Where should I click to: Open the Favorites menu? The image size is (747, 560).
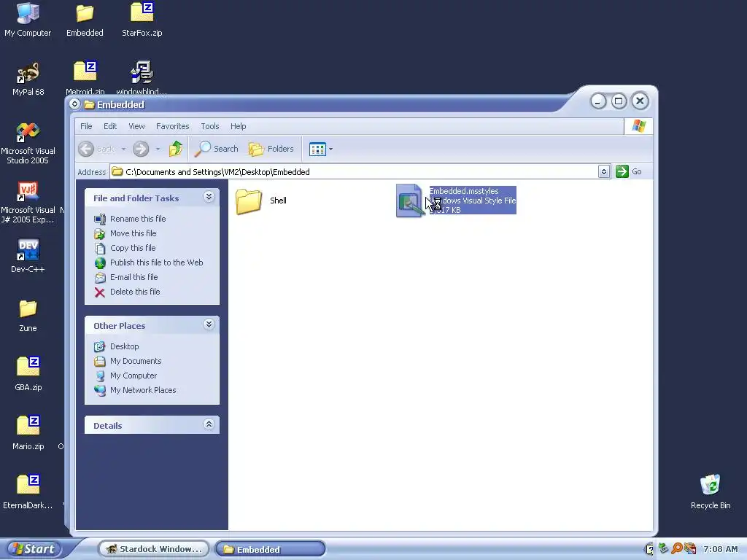(172, 126)
